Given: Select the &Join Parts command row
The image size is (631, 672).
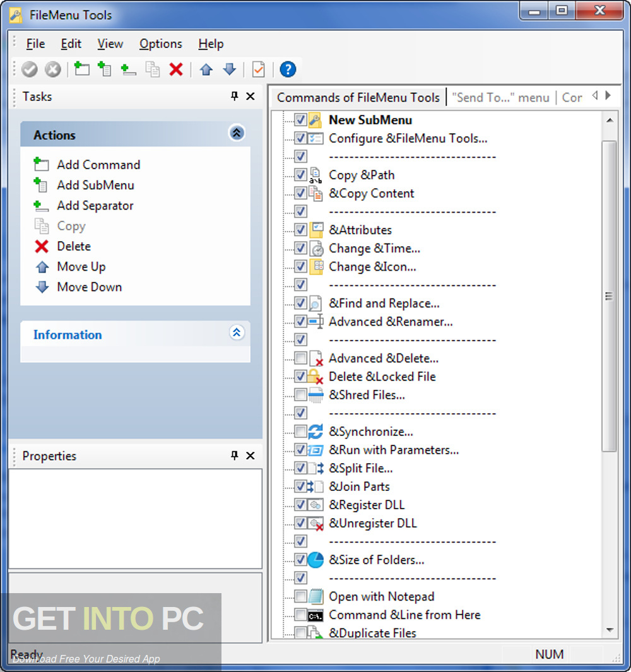Looking at the screenshot, I should 359,486.
